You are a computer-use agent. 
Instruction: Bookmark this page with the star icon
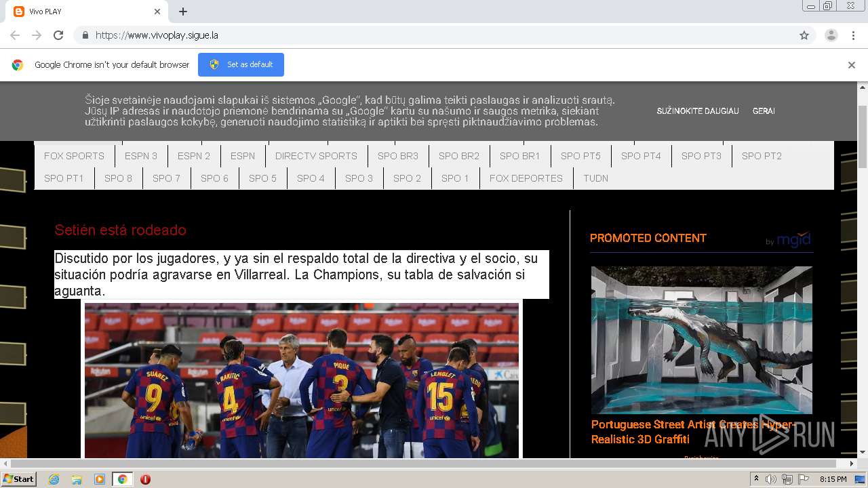coord(804,35)
